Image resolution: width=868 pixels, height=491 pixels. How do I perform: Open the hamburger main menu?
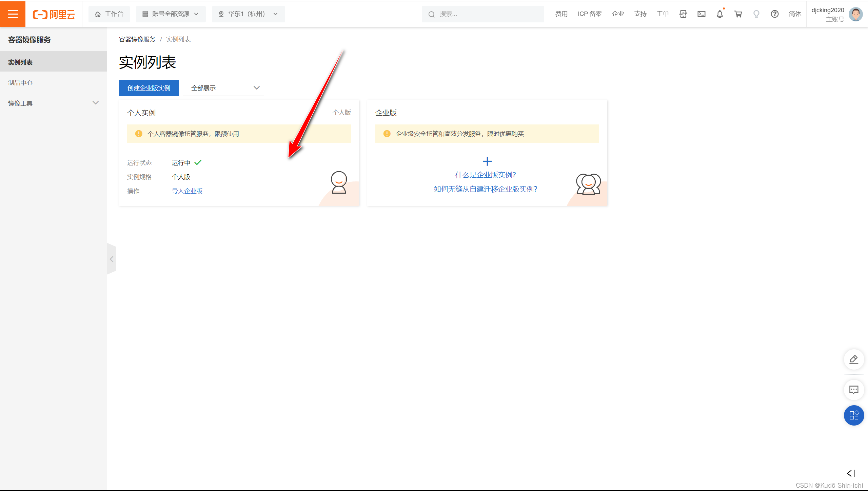(x=13, y=14)
